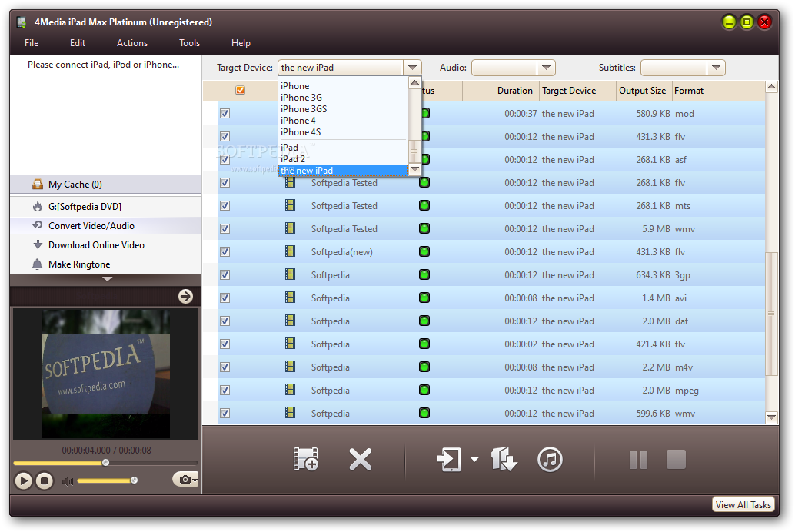
Task: Select Make Ringtone in sidebar
Action: click(x=105, y=264)
